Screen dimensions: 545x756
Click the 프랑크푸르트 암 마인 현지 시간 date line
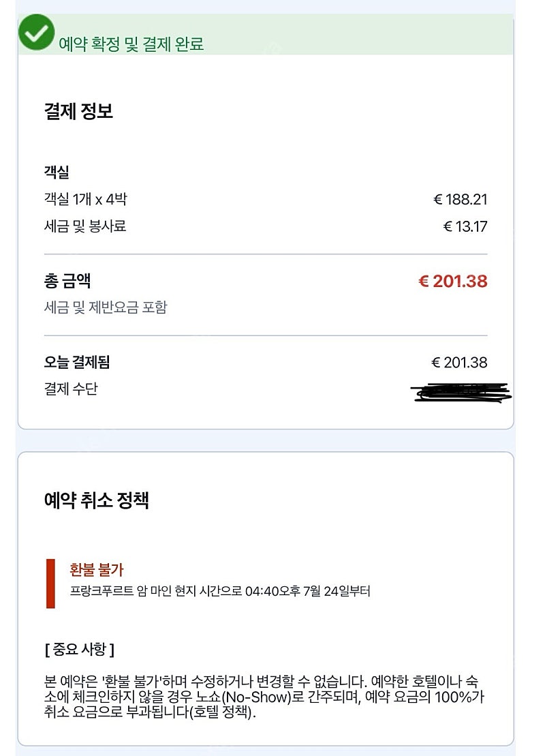[x=220, y=591]
